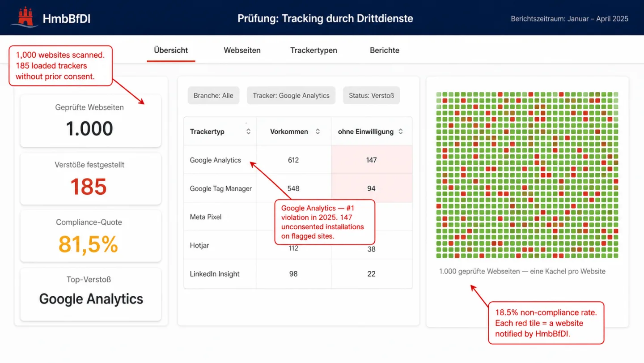Click the ohne Einwilligung header text
The width and height of the screenshot is (644, 363).
tap(366, 132)
